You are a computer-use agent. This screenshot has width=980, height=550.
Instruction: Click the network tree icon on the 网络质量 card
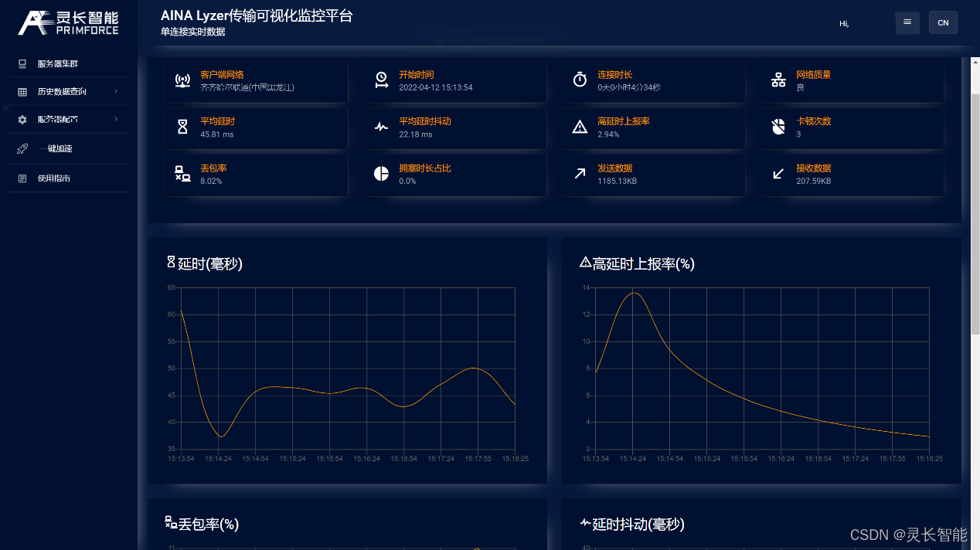point(778,80)
